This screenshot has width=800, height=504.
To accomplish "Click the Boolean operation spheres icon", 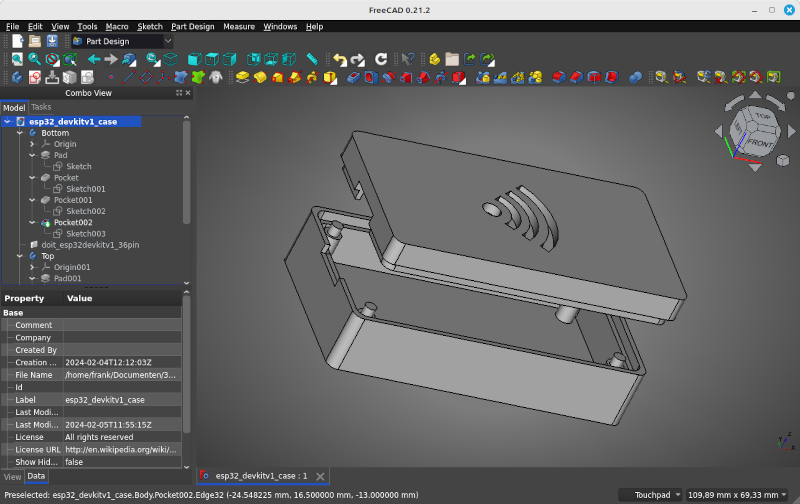I will [636, 77].
